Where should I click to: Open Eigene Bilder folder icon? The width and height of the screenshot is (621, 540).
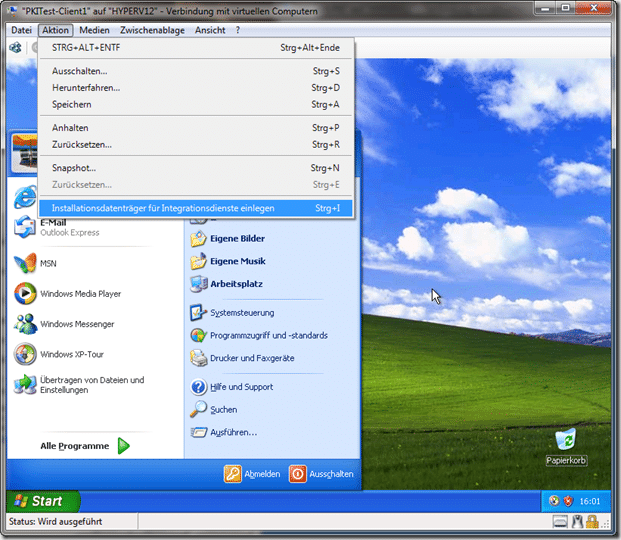(x=198, y=239)
